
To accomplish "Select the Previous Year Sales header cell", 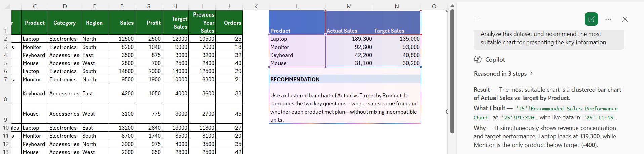I will point(202,23).
